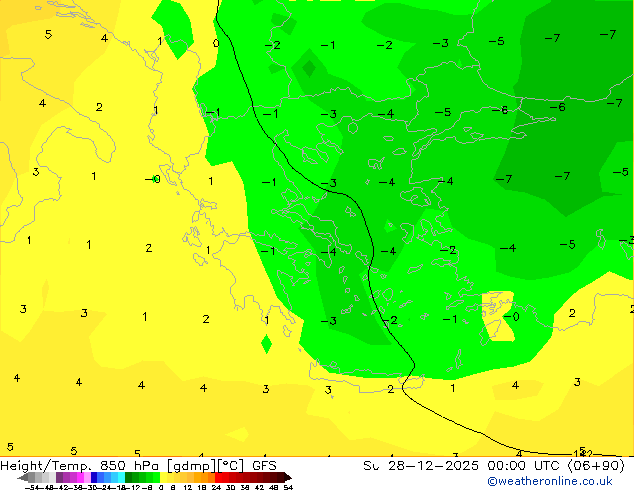Image resolution: width=634 pixels, height=490 pixels.
Task: Click the legend label '-54'
Action: pos(32,487)
